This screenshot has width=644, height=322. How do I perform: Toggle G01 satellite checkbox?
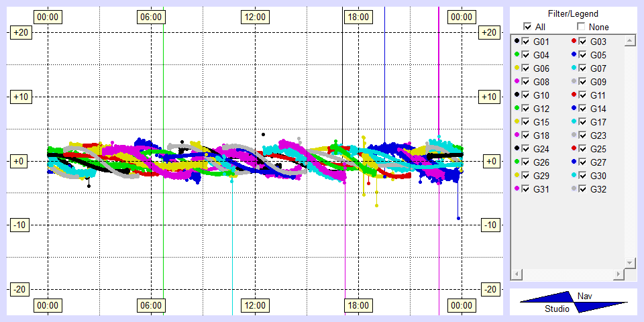point(526,42)
